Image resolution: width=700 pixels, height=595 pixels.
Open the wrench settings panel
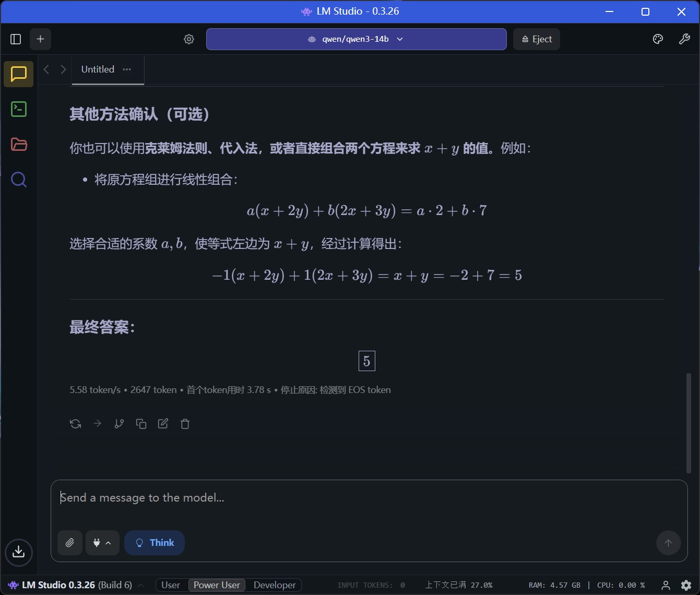click(x=684, y=39)
